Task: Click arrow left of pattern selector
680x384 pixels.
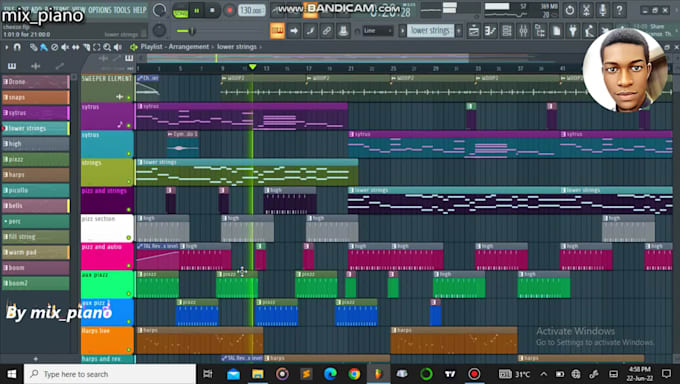Action: coord(402,31)
